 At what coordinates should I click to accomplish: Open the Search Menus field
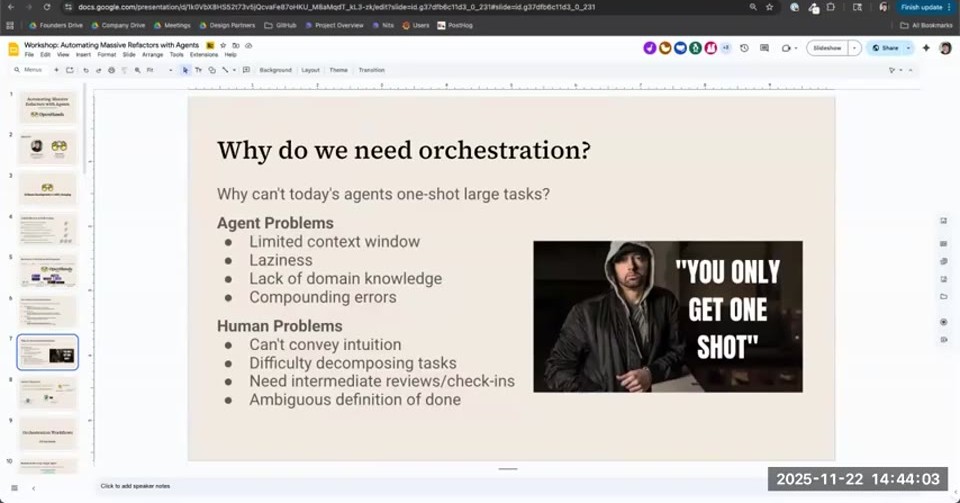(28, 70)
